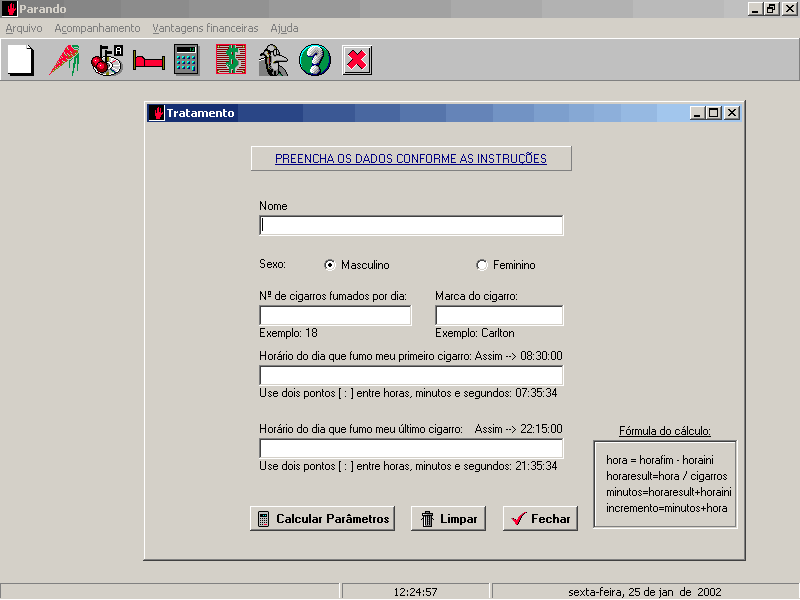Click the bed toolbar icon
The image size is (800, 600).
(x=148, y=61)
